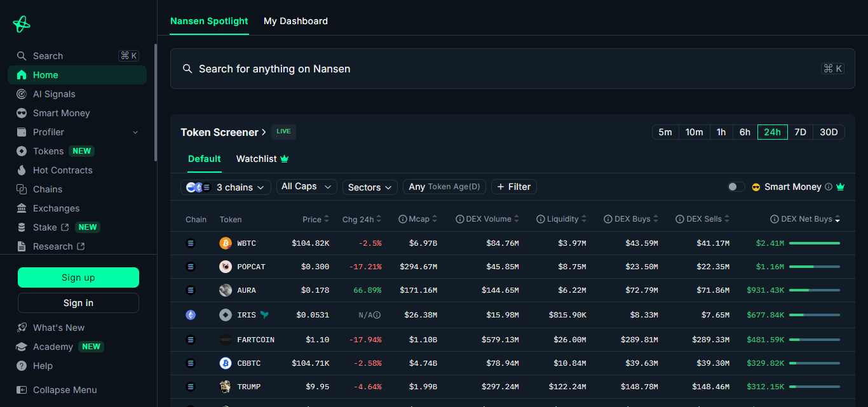Select the 6h timeframe

(x=745, y=132)
